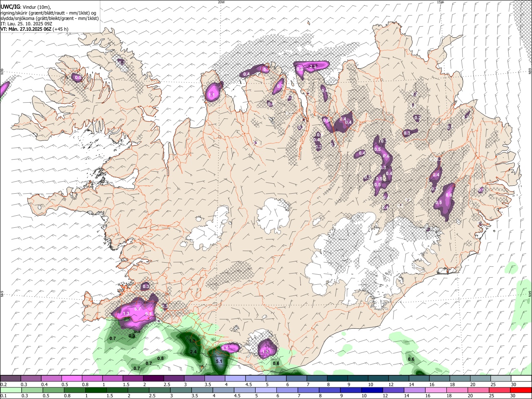Select bright magenta swatch after 0.5 in top legend
This screenshot has height=399, width=532.
pos(72,379)
